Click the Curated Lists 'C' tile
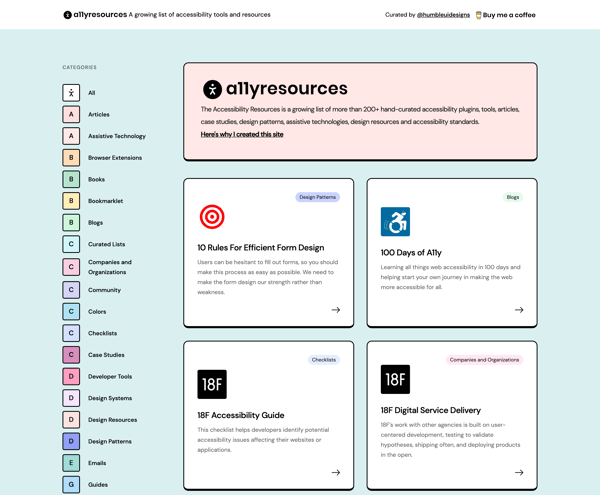Image resolution: width=600 pixels, height=495 pixels. click(71, 244)
